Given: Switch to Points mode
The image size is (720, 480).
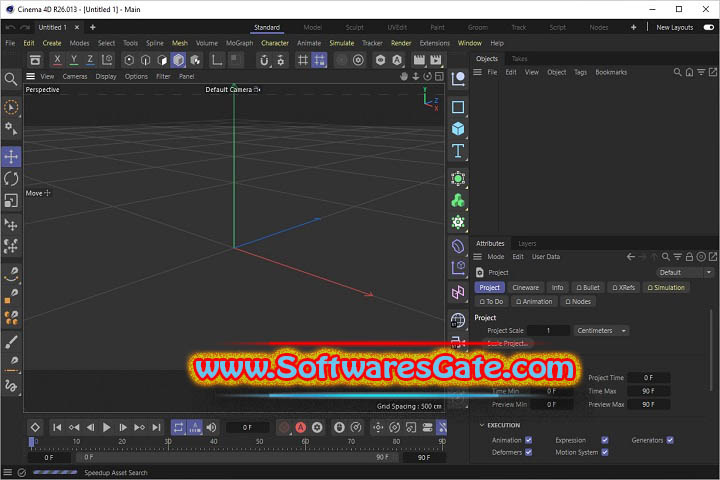Looking at the screenshot, I should pos(129,60).
